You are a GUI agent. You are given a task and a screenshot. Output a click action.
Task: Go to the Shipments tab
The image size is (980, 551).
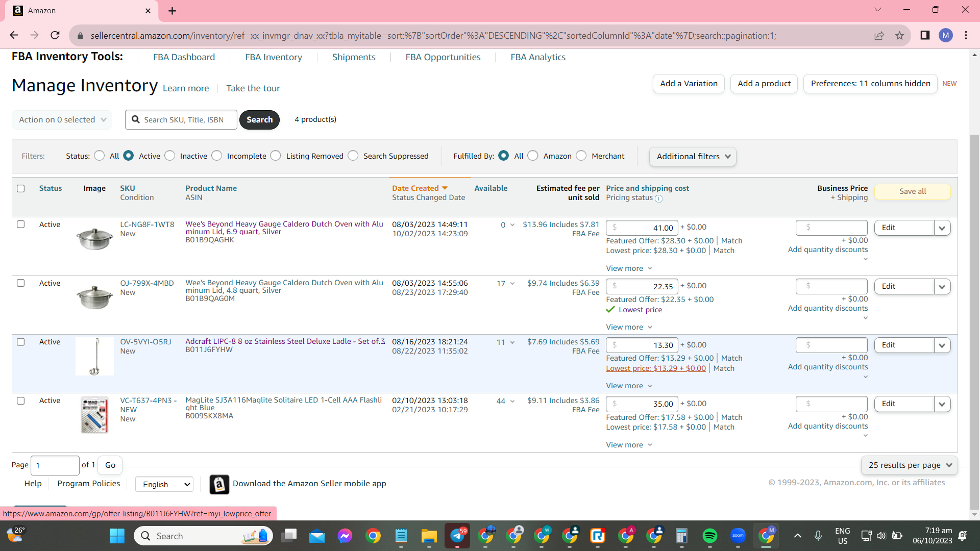(354, 57)
